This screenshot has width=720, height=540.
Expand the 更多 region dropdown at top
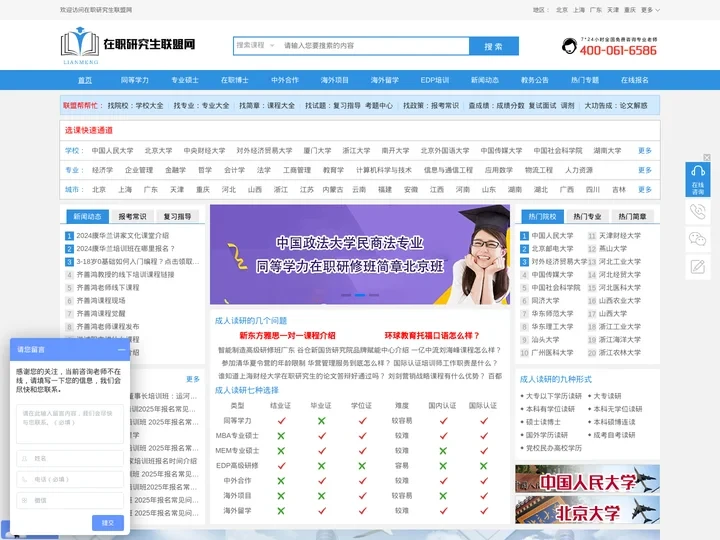point(650,10)
